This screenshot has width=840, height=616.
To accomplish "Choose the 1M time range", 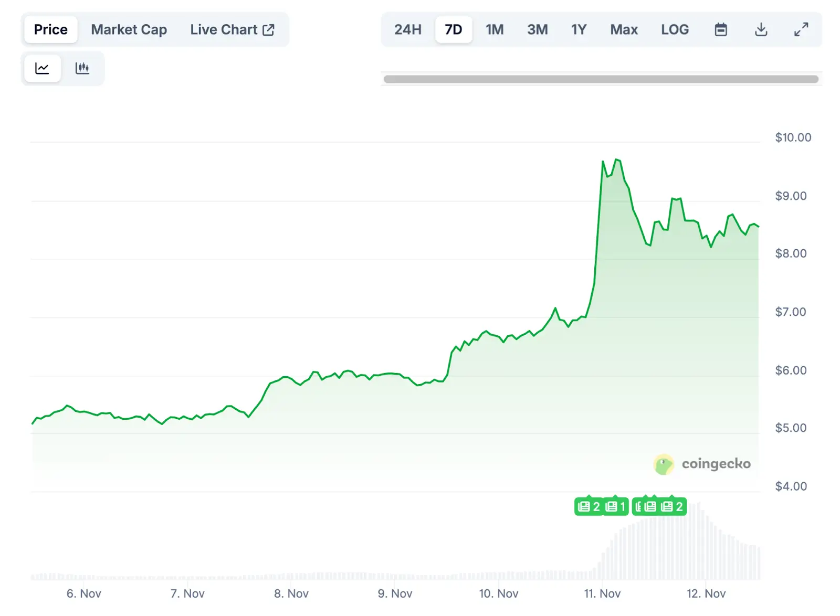I will pos(495,29).
